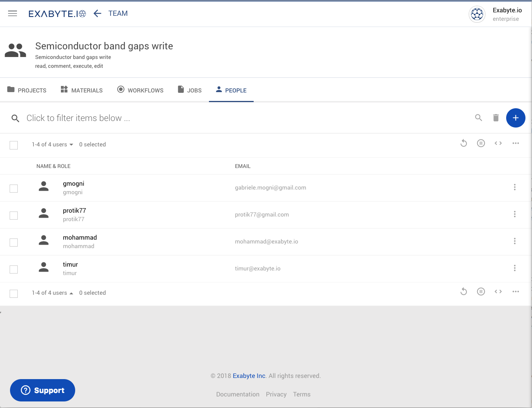532x408 pixels.
Task: Click the top code brackets icon
Action: click(x=498, y=143)
